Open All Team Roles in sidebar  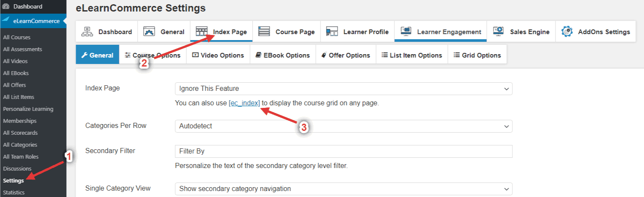pos(21,156)
